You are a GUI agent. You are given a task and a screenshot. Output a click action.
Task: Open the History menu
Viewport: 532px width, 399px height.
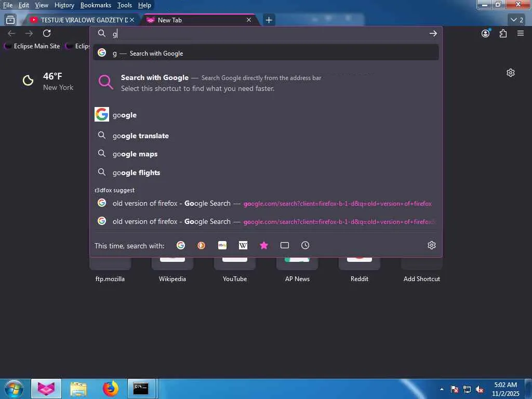64,5
